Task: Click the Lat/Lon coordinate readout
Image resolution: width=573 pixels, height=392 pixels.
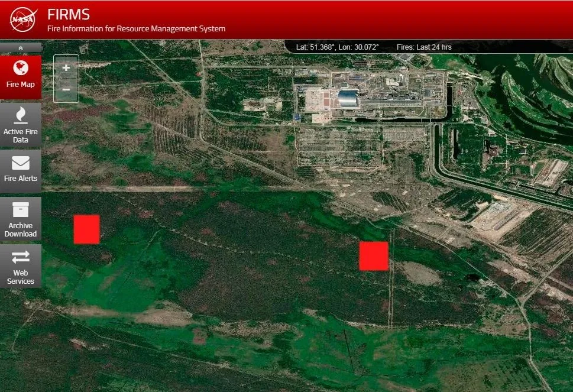Action: [x=337, y=47]
